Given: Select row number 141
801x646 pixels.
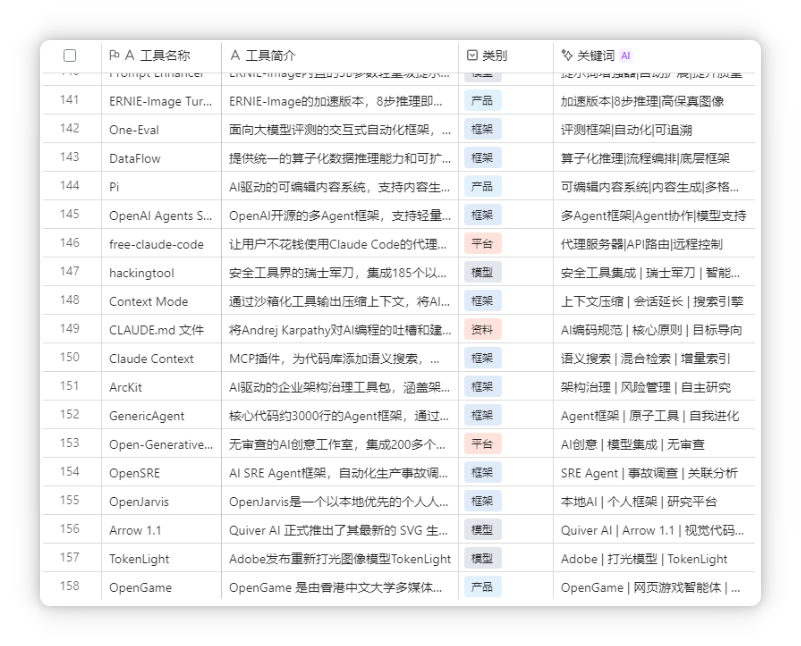Looking at the screenshot, I should [69, 100].
